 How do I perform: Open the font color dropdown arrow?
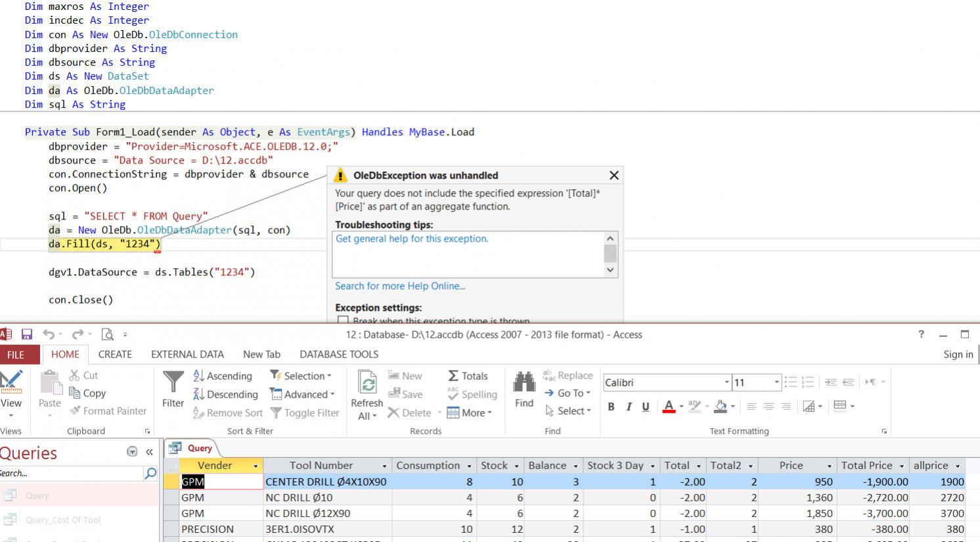click(681, 407)
